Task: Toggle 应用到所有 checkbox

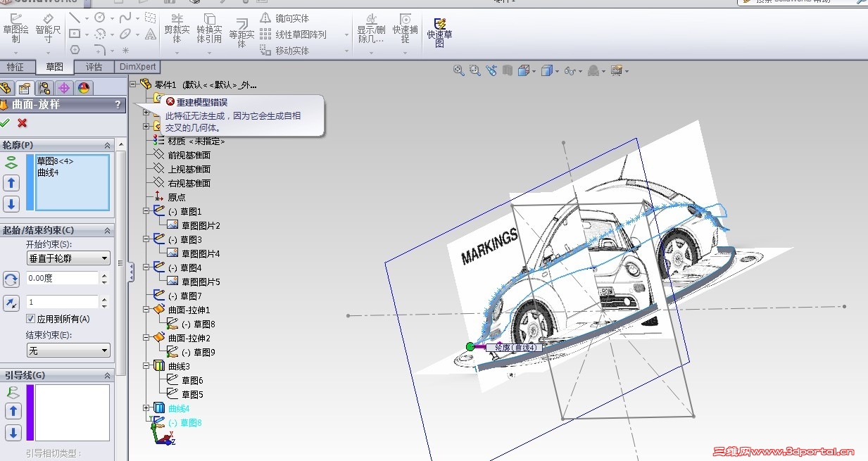Action: [x=30, y=319]
